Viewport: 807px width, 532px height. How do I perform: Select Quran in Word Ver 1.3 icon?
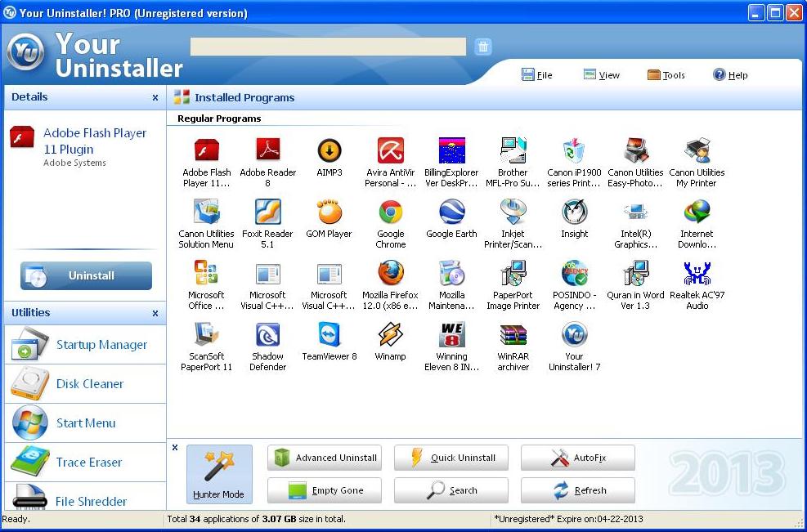tap(635, 273)
